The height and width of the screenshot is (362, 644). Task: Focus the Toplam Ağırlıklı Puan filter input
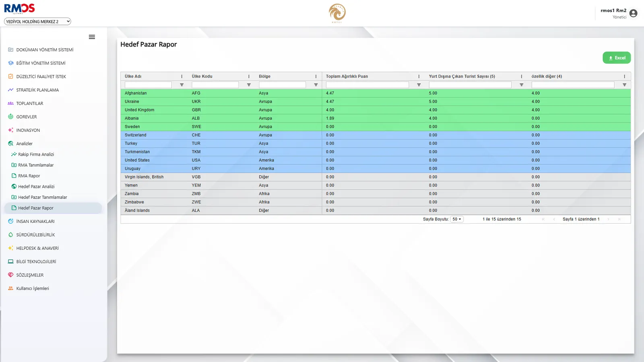click(x=367, y=85)
